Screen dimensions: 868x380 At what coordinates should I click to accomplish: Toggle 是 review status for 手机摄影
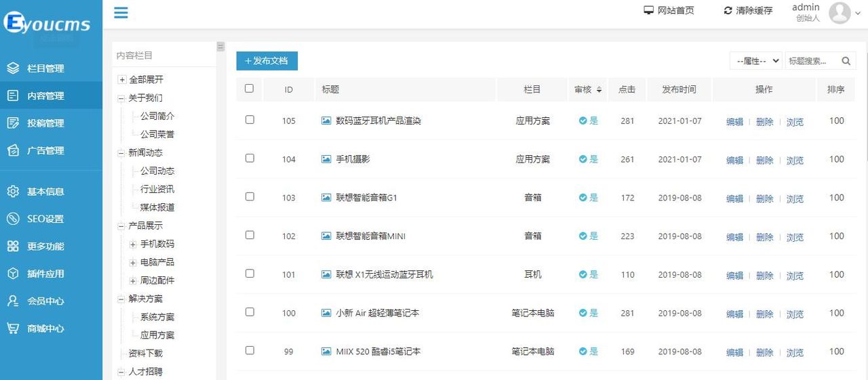pos(588,159)
